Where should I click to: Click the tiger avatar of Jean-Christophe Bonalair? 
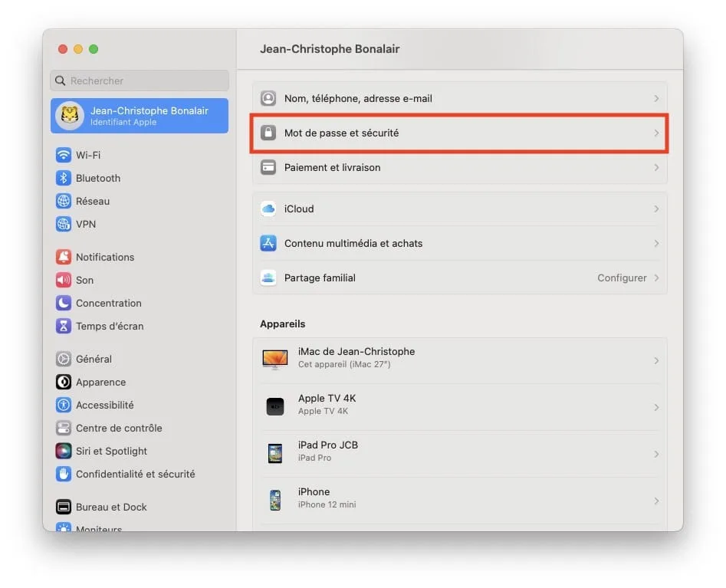pos(70,115)
